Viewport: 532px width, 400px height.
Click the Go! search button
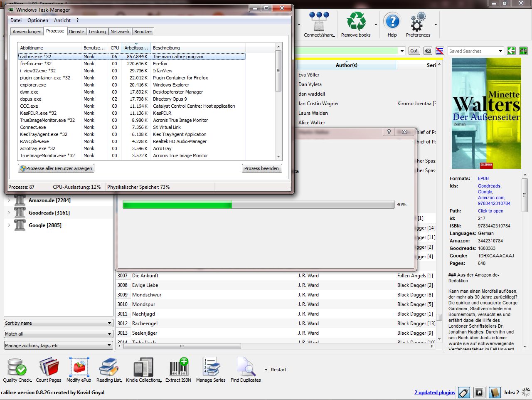[x=414, y=51]
